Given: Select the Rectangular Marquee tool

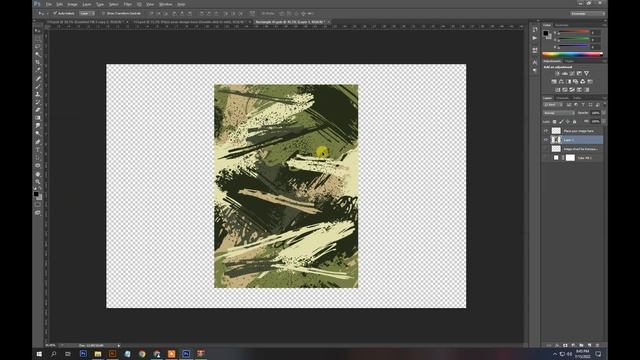Looking at the screenshot, I should point(38,39).
